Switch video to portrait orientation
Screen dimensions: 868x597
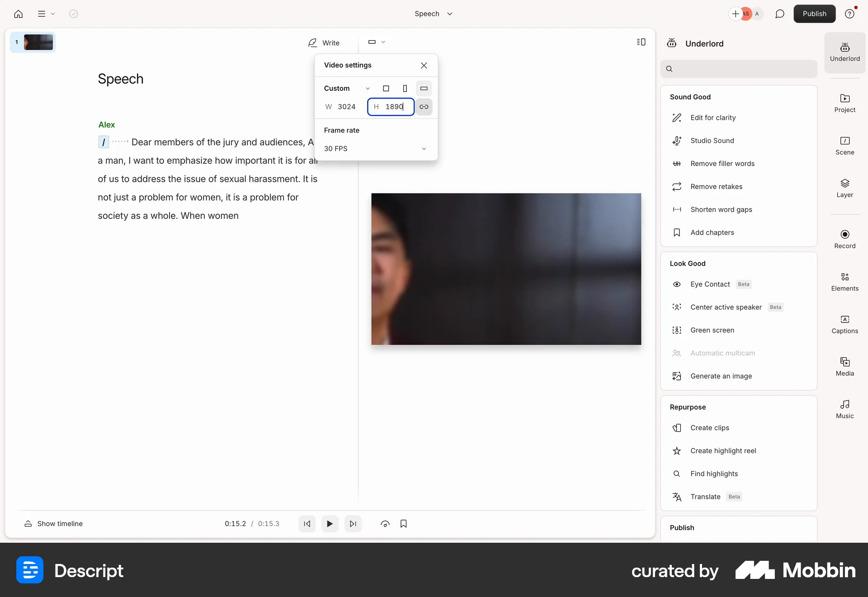tap(405, 88)
